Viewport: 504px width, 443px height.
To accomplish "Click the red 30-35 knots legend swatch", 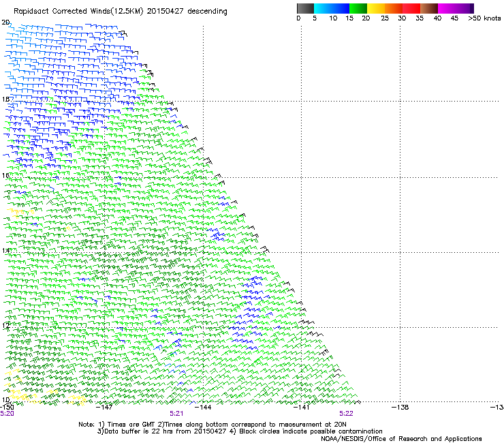I will point(411,8).
